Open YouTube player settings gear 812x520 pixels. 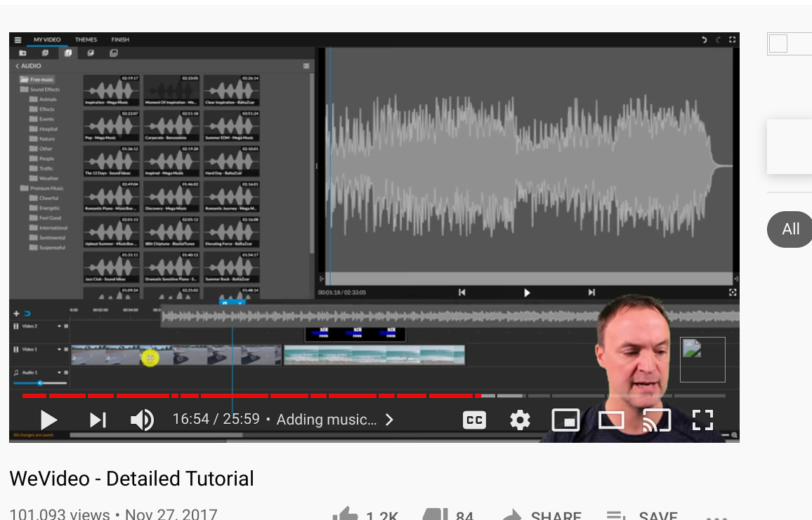click(520, 420)
